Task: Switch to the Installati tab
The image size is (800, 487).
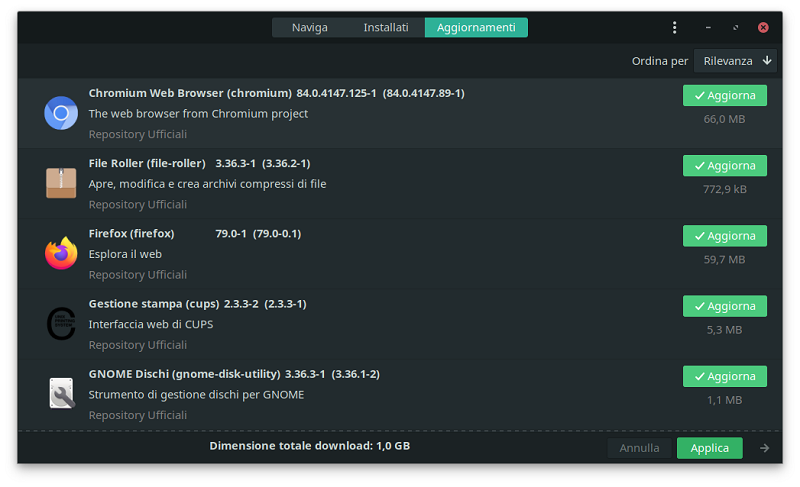Action: 386,28
